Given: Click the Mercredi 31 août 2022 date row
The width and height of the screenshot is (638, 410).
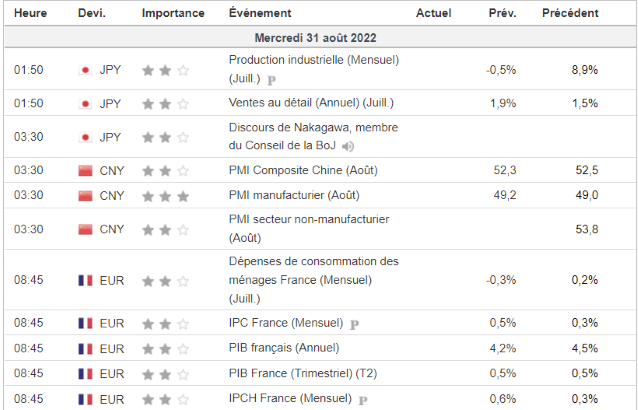Looking at the screenshot, I should click(319, 37).
